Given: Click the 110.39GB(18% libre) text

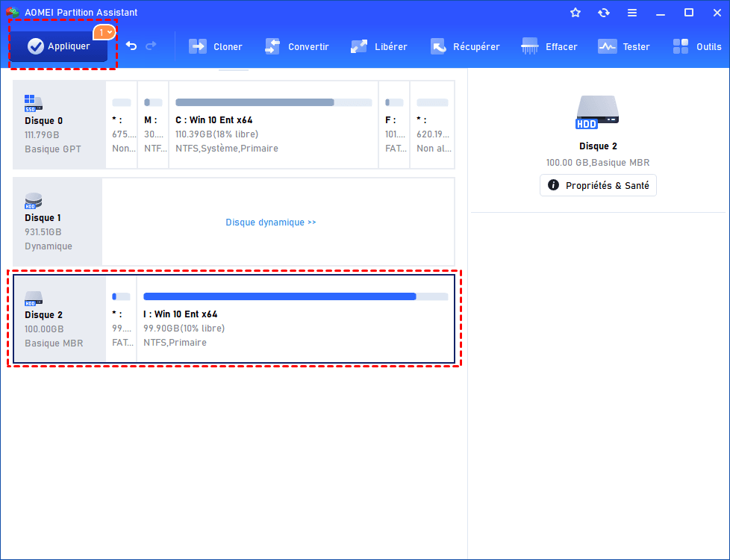Looking at the screenshot, I should pyautogui.click(x=217, y=134).
